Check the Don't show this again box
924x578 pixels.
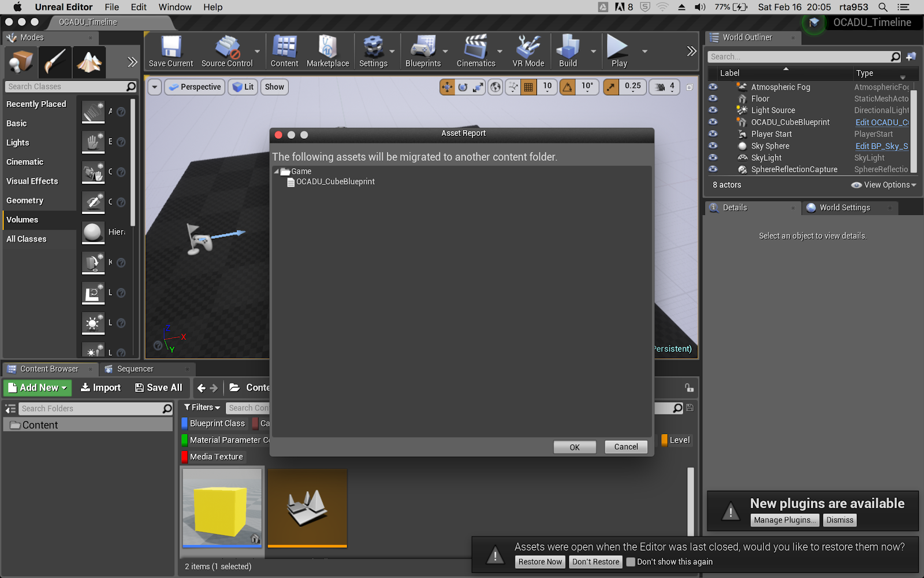[x=631, y=562]
